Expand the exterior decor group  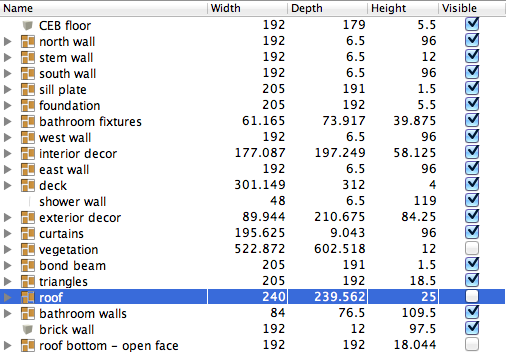click(x=7, y=218)
